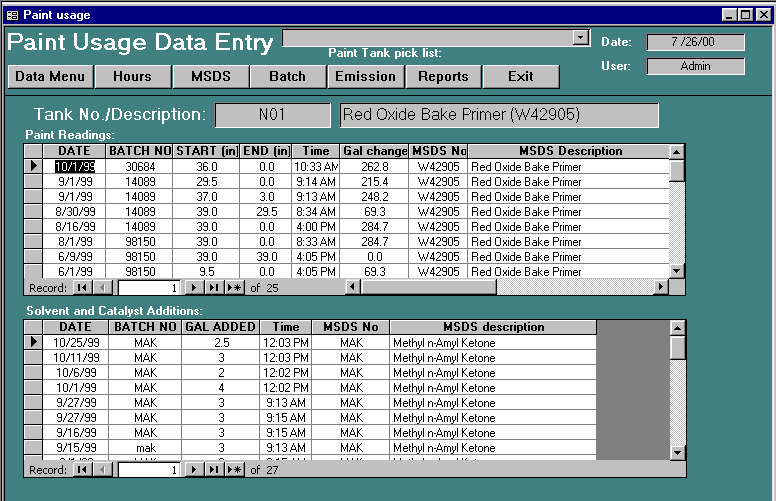Click the BATCH NO header in Paint Readings

tap(140, 151)
